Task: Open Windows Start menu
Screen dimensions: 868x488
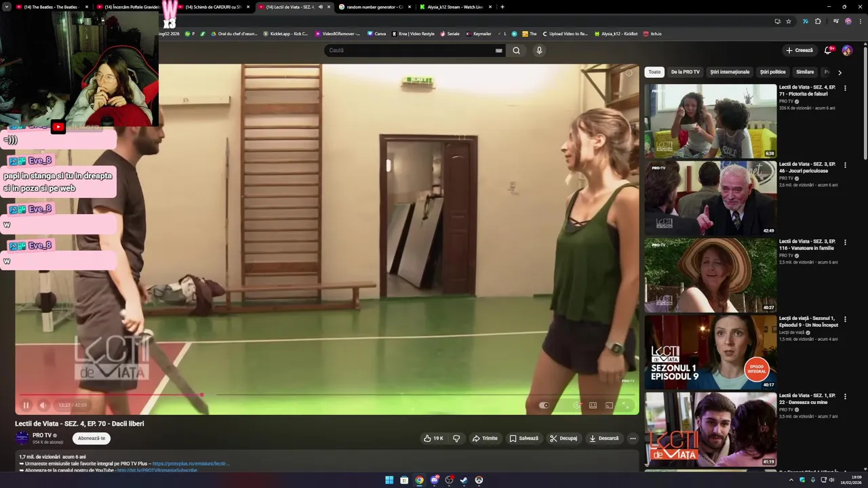Action: (x=389, y=480)
